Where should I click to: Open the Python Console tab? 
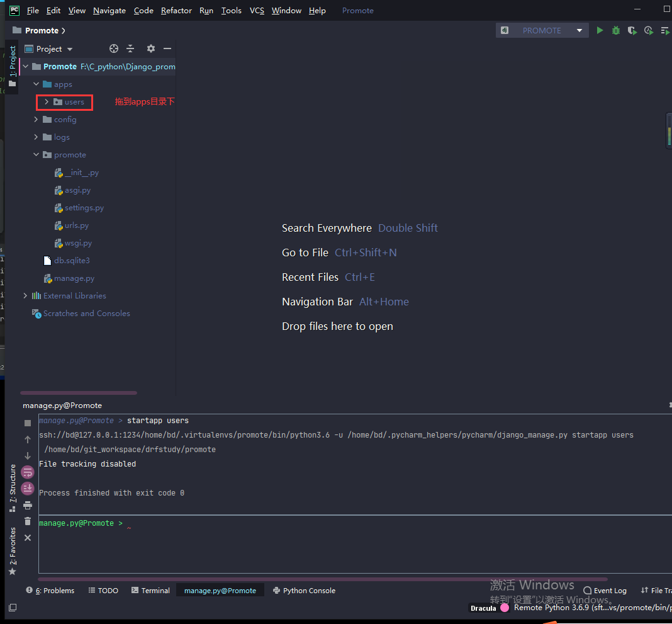pyautogui.click(x=305, y=591)
